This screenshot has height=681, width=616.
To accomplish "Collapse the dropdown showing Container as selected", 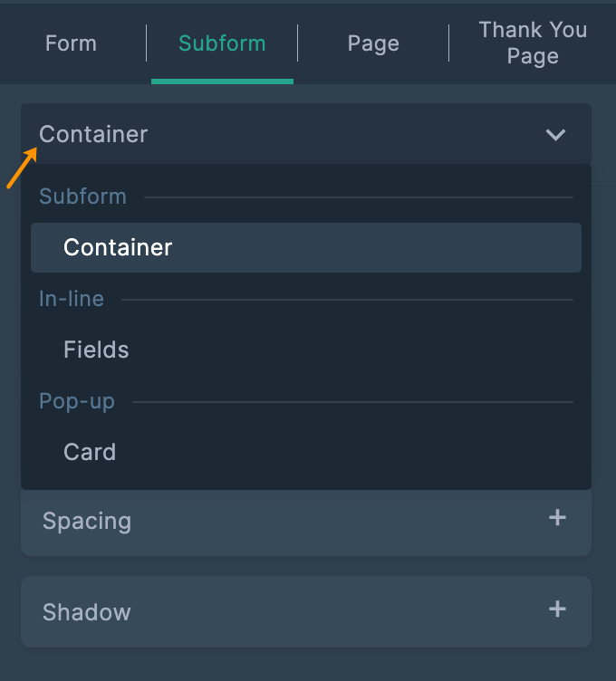I will point(305,135).
